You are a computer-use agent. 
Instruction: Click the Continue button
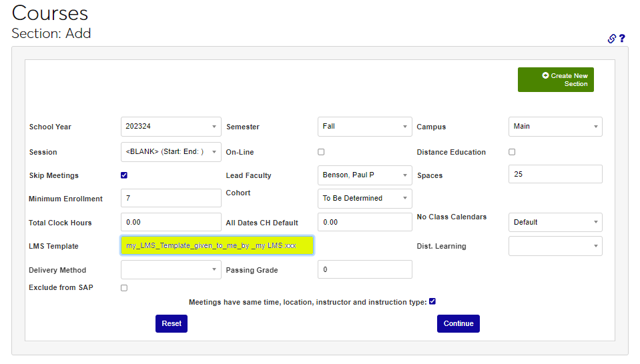458,323
